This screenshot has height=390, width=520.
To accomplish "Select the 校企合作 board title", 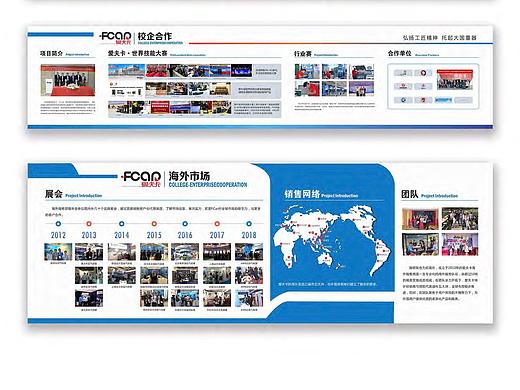I will pyautogui.click(x=155, y=36).
